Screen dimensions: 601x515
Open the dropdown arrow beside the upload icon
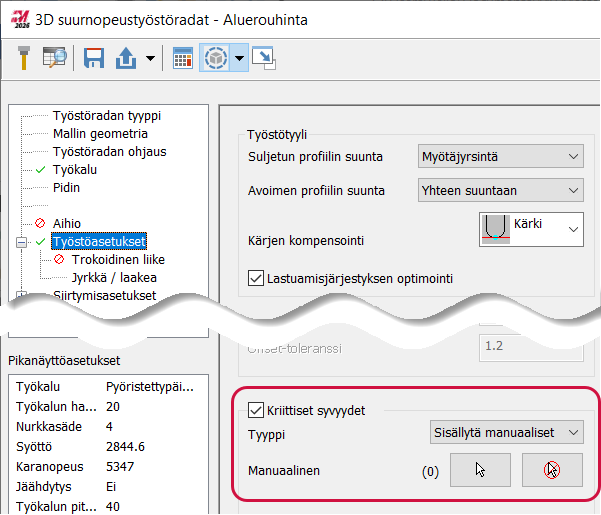(150, 58)
